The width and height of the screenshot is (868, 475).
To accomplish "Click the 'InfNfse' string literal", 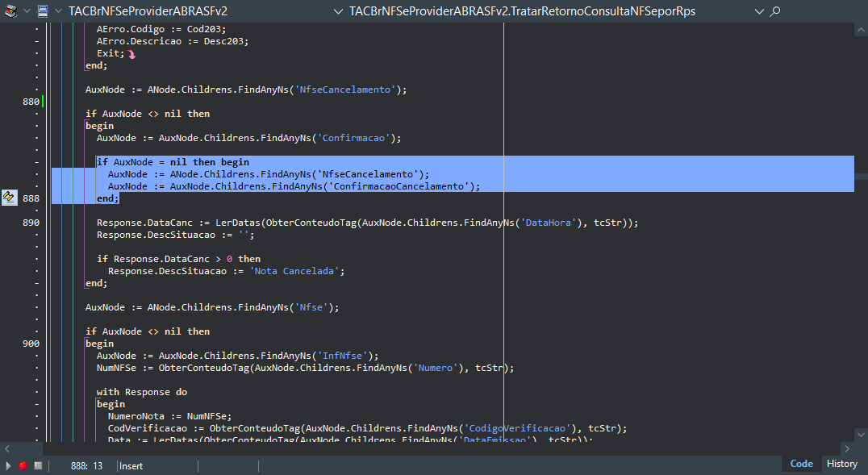I will tap(342, 356).
